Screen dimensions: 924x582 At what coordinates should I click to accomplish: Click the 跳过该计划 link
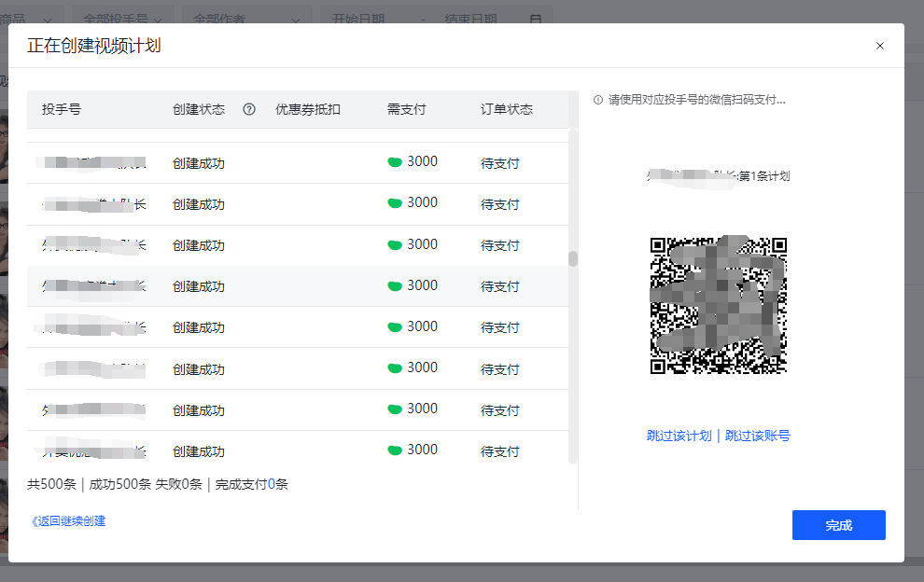(x=679, y=436)
